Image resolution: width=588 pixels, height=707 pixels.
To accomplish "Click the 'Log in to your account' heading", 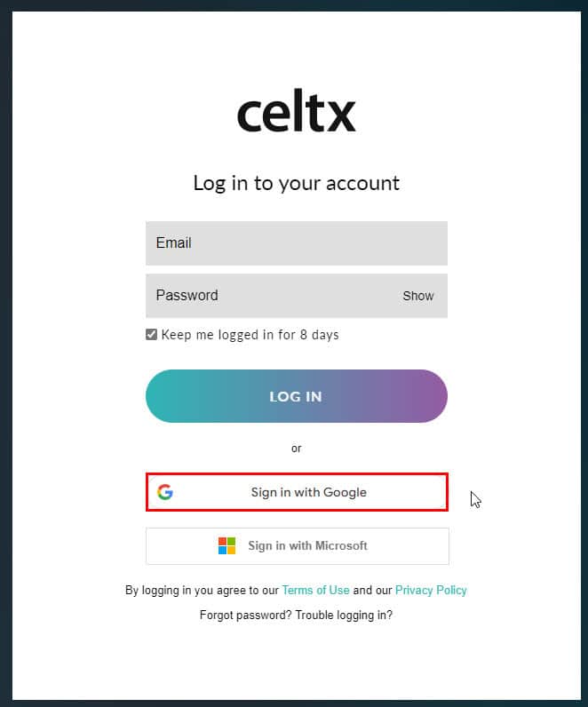I will tap(296, 183).
